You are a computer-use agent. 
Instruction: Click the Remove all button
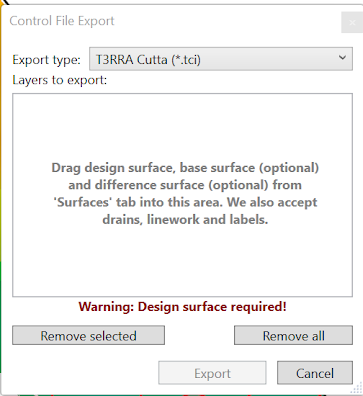pos(293,335)
